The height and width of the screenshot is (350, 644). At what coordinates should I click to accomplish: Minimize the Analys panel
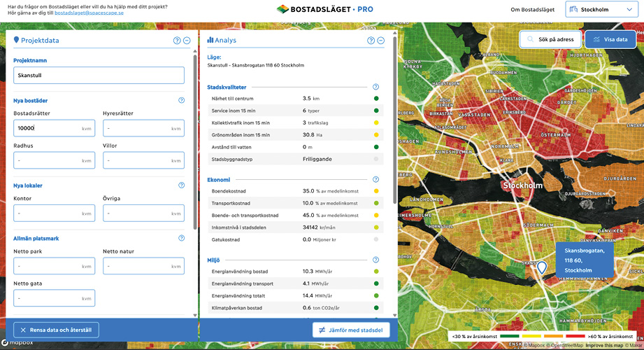[381, 41]
